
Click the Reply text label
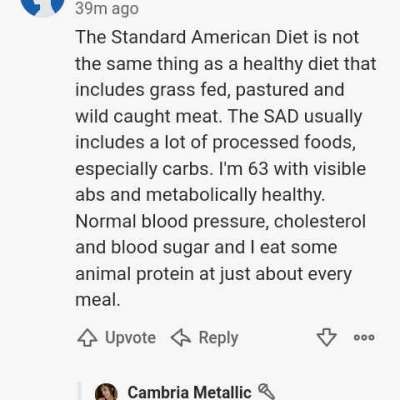[219, 338]
